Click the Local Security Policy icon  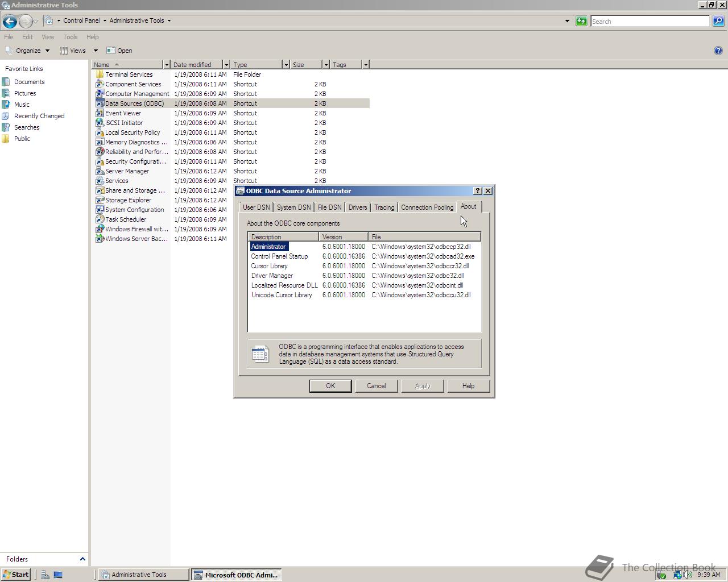coord(100,132)
